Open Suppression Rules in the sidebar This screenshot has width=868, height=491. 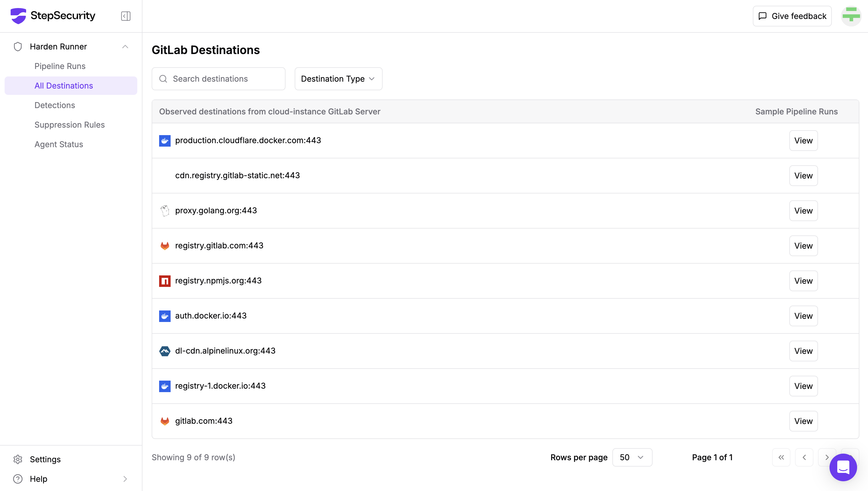coord(70,125)
